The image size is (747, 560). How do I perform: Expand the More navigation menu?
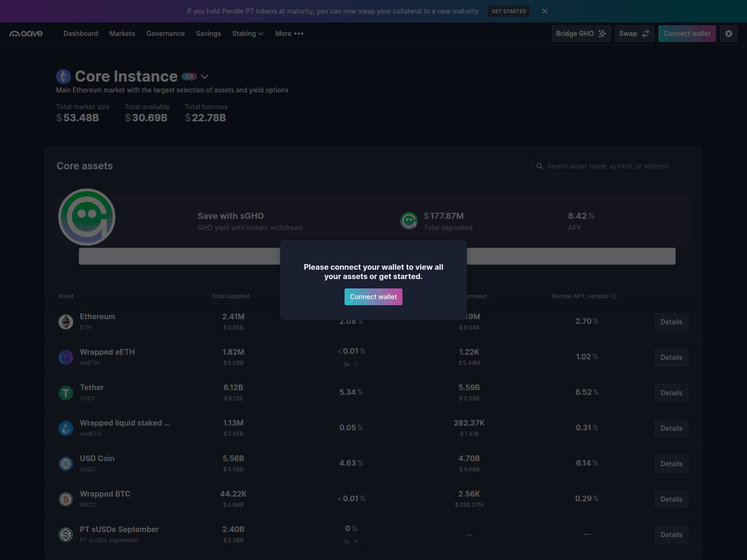click(289, 34)
